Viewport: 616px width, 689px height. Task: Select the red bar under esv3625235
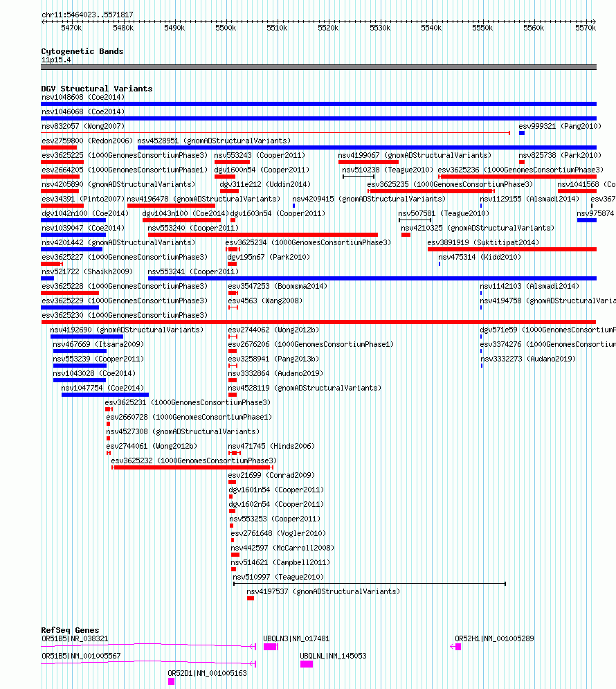[431, 191]
